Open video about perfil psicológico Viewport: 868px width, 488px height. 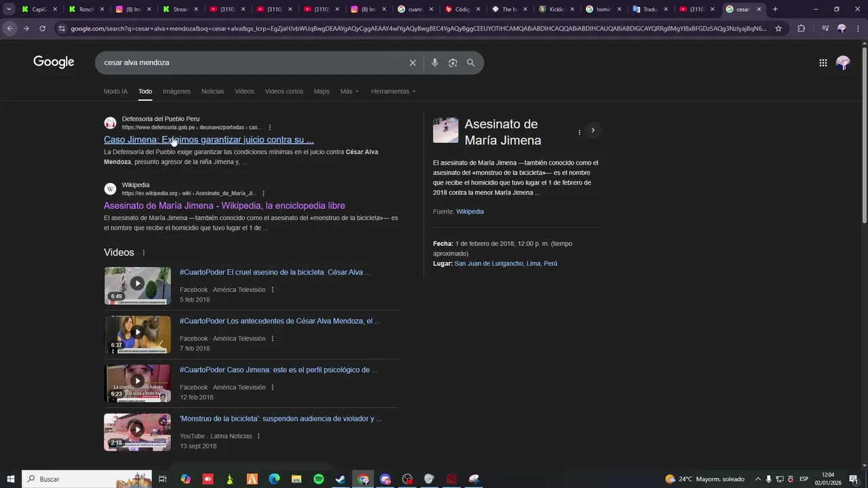click(279, 370)
